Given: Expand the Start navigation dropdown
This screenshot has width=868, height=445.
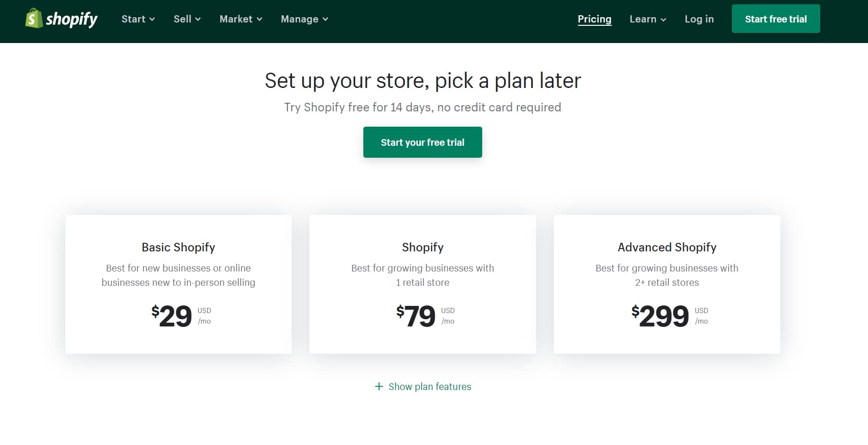Looking at the screenshot, I should 138,19.
